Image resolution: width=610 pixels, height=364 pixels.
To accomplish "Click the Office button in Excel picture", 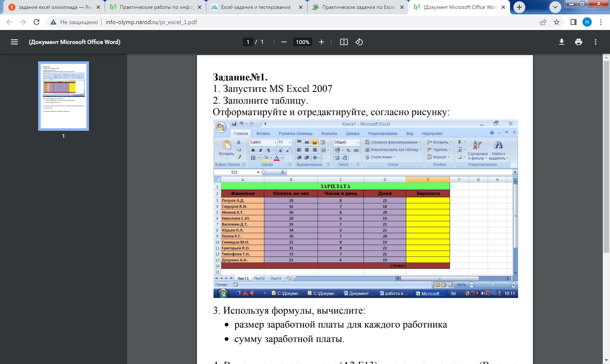I will point(221,127).
